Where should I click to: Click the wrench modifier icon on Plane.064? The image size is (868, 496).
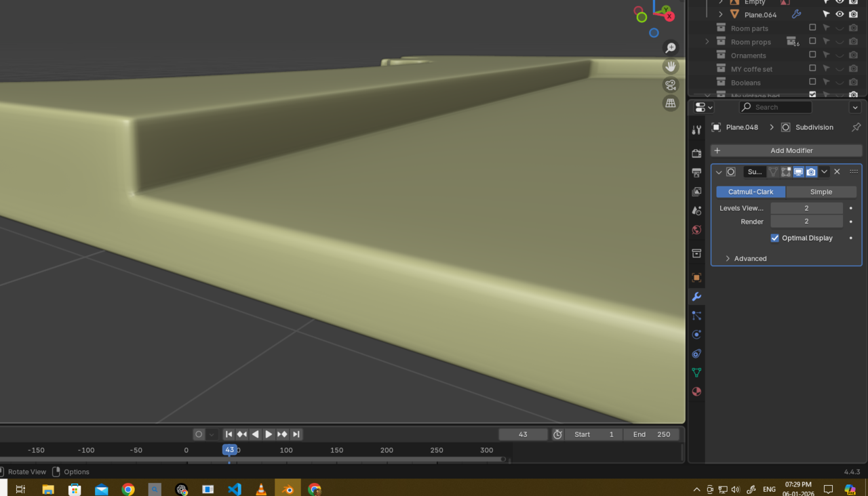tap(797, 14)
